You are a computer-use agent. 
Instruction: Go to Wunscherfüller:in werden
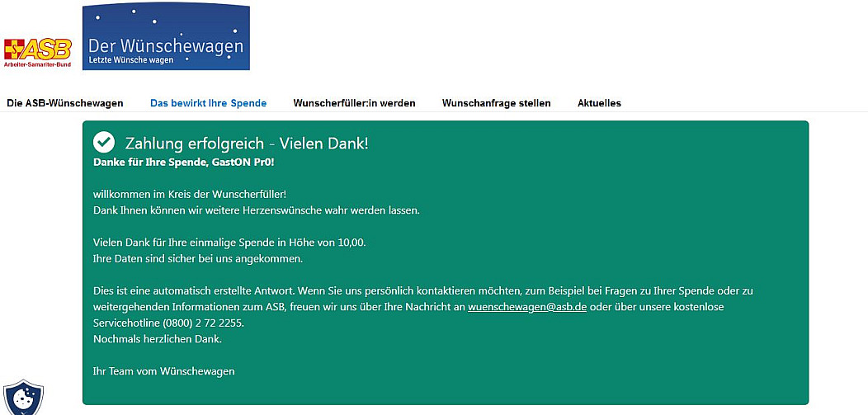click(x=354, y=103)
